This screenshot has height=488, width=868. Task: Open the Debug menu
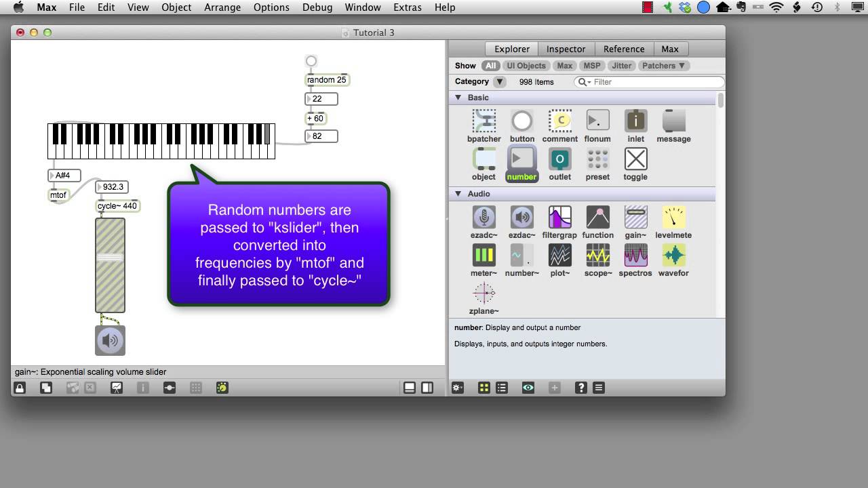point(317,7)
